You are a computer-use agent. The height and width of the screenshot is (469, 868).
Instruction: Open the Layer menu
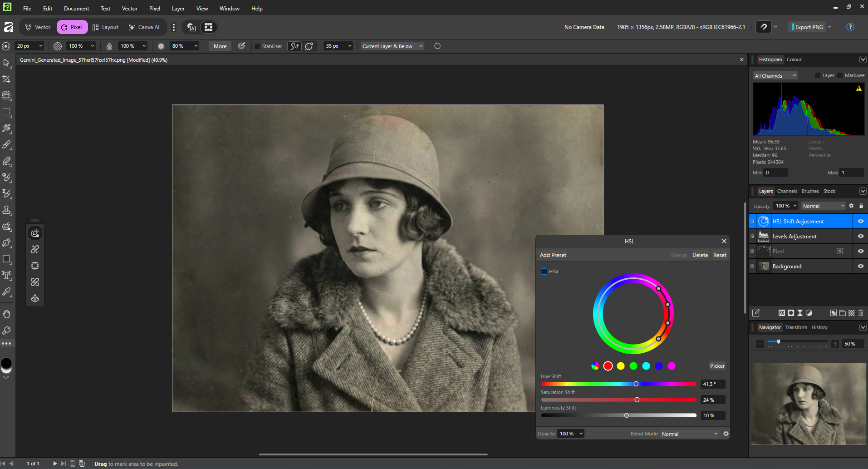point(178,9)
